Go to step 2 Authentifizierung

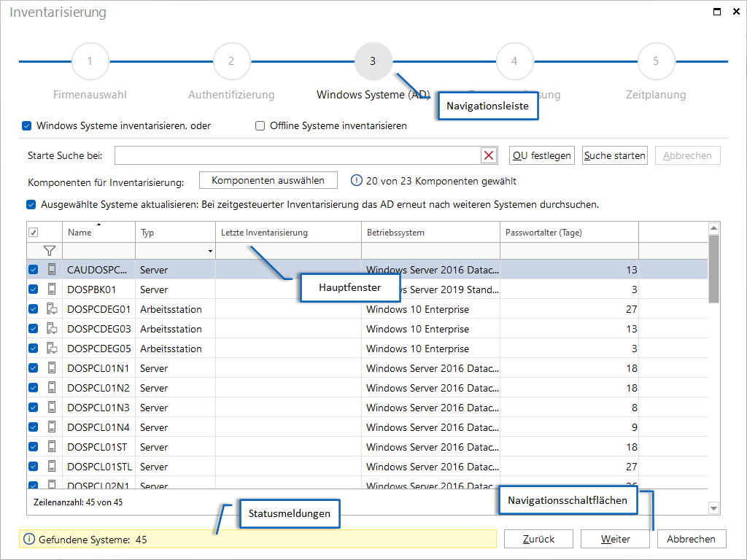[x=231, y=61]
